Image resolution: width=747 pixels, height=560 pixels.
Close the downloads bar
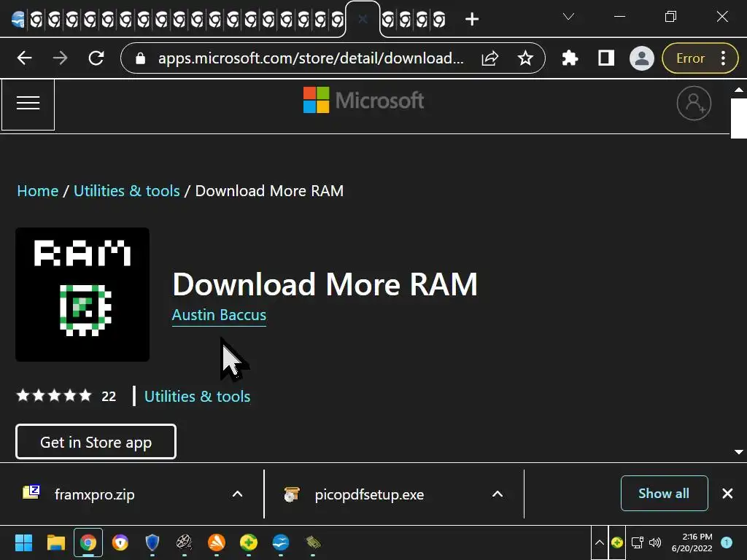click(727, 494)
